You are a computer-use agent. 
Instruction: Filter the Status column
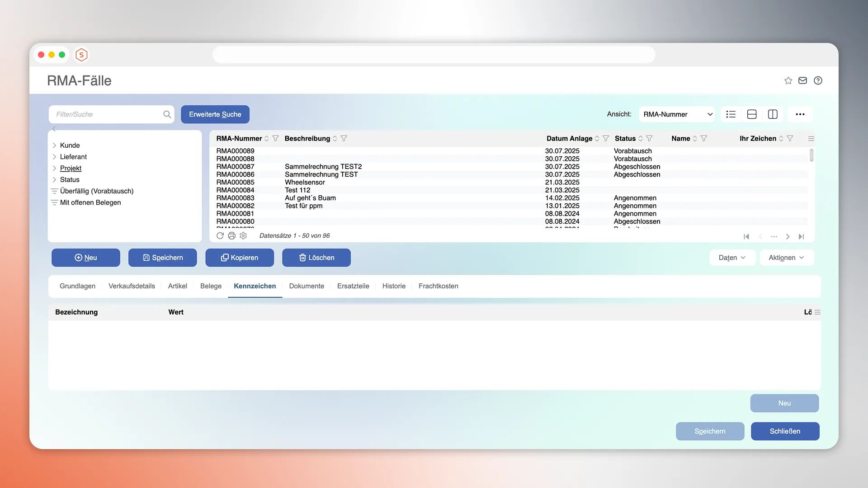pyautogui.click(x=649, y=138)
